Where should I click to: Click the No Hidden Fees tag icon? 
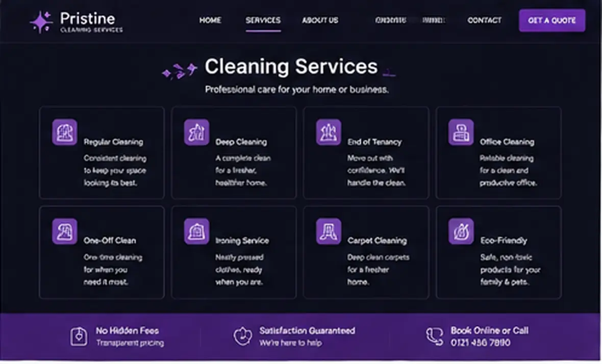coord(79,337)
